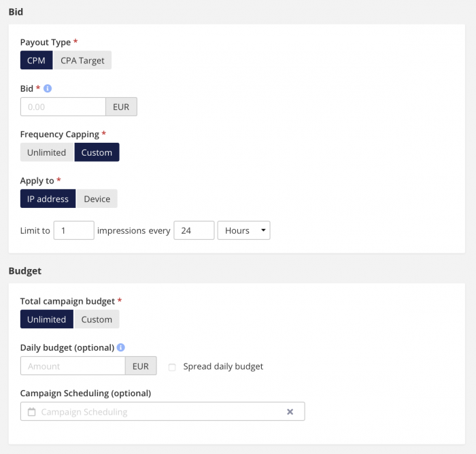
Task: Clear the Campaign Scheduling field with the X icon
Action: 290,411
